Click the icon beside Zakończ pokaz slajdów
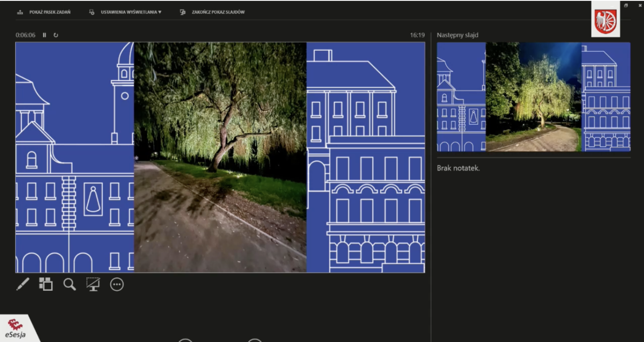Screen dimensions: 644x342 [x=183, y=12]
